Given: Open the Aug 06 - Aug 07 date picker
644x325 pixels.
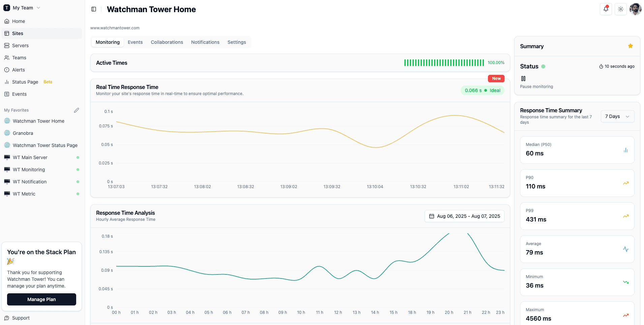Looking at the screenshot, I should 464,216.
